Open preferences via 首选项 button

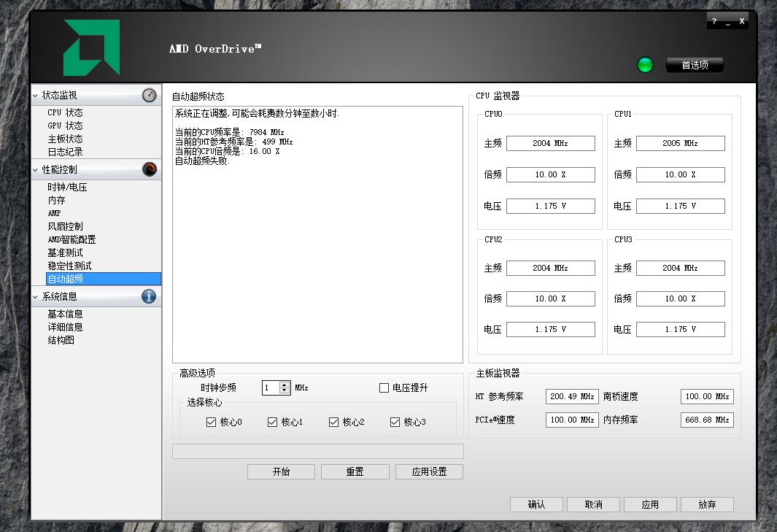695,65
